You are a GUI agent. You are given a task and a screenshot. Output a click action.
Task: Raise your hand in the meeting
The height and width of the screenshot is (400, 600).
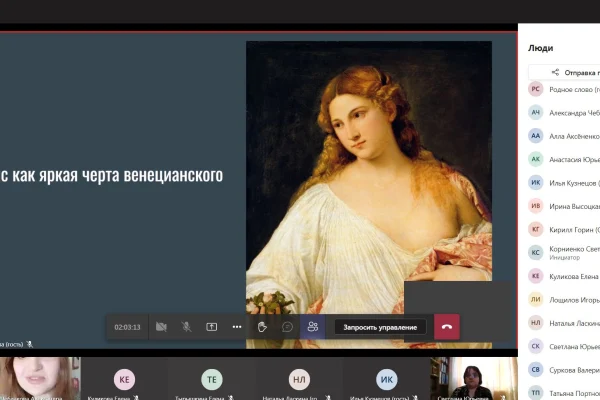click(x=262, y=326)
